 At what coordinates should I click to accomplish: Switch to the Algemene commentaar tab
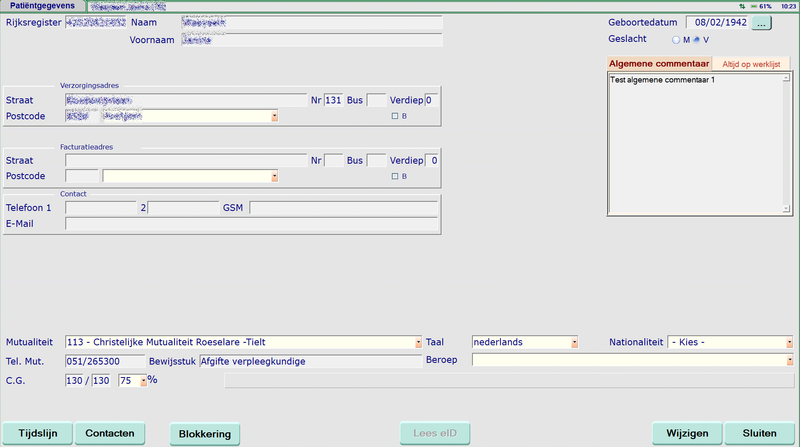(x=651, y=64)
